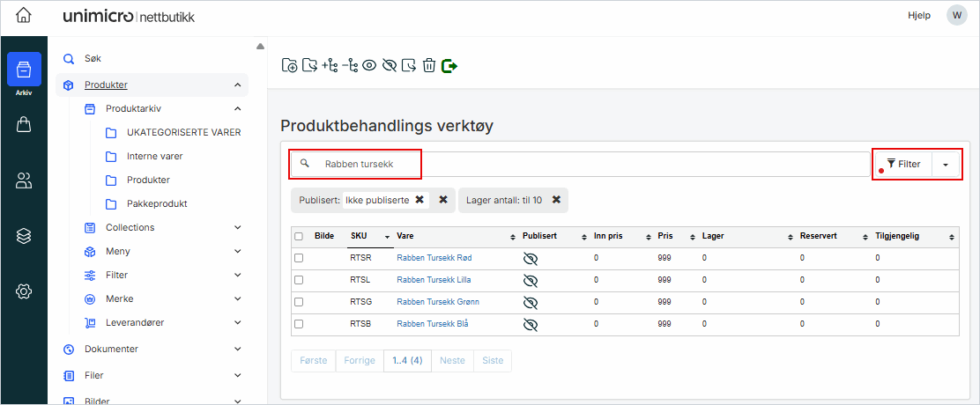The image size is (980, 405).
Task: Toggle published state of Rabben Tursekk Blå
Action: [x=530, y=324]
